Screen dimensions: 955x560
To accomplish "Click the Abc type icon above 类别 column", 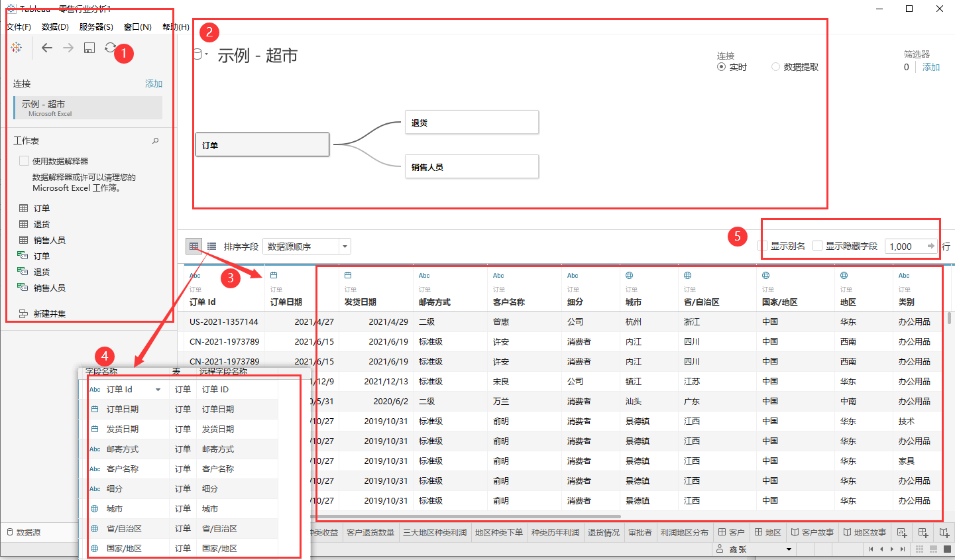I will click(904, 276).
